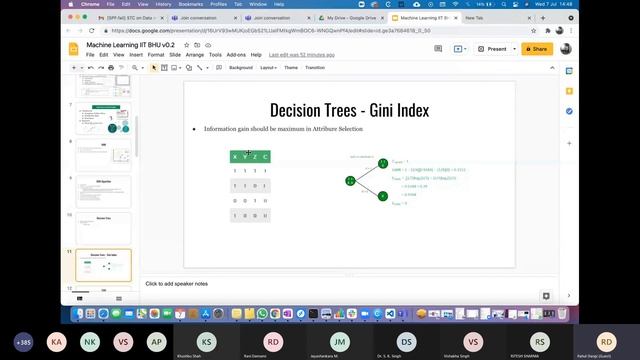Open the Keep side panel icon

(x=569, y=91)
